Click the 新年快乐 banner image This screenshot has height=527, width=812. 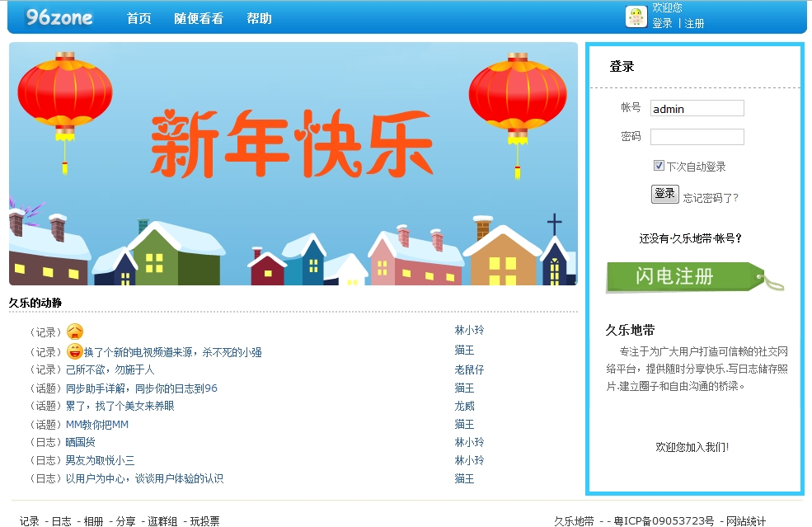293,164
